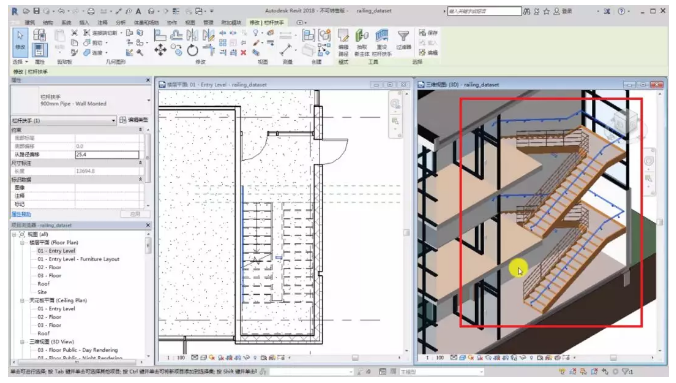Select '01 - Entry Level - Furniture Layout' in browser
This screenshot has width=676, height=383.
(x=78, y=259)
